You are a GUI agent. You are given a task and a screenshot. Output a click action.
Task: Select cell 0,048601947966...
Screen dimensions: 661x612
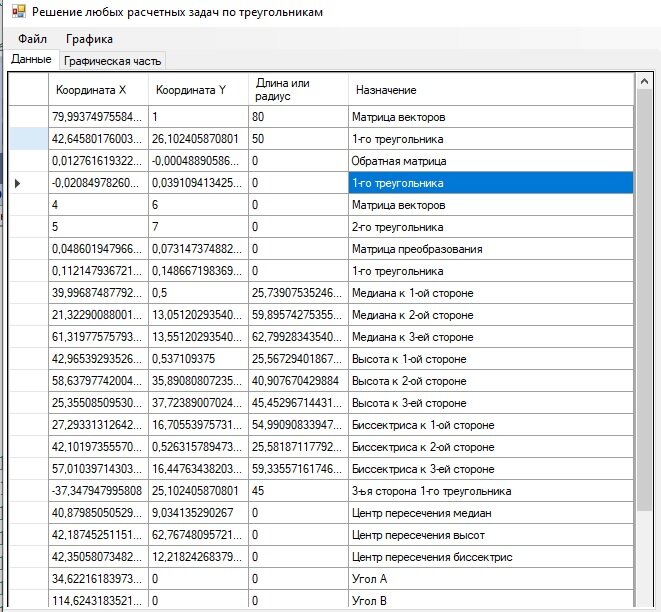tap(99, 249)
